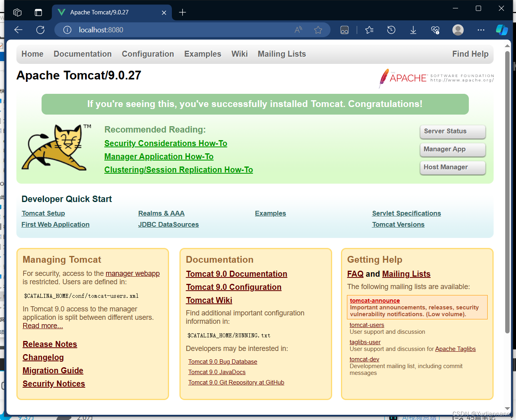Close the Apache Tomcat tab
Screen dimensions: 516x420
pyautogui.click(x=164, y=13)
